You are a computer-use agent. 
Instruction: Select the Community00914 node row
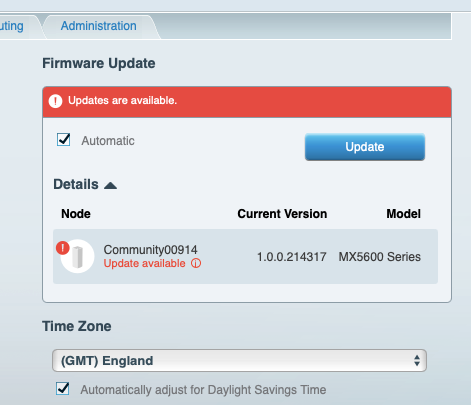pyautogui.click(x=245, y=257)
